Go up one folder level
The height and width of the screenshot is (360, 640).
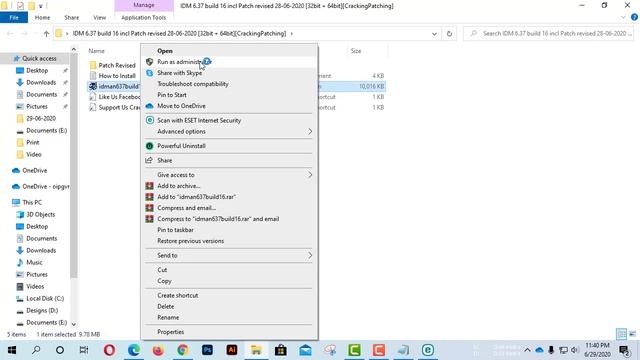click(x=46, y=34)
